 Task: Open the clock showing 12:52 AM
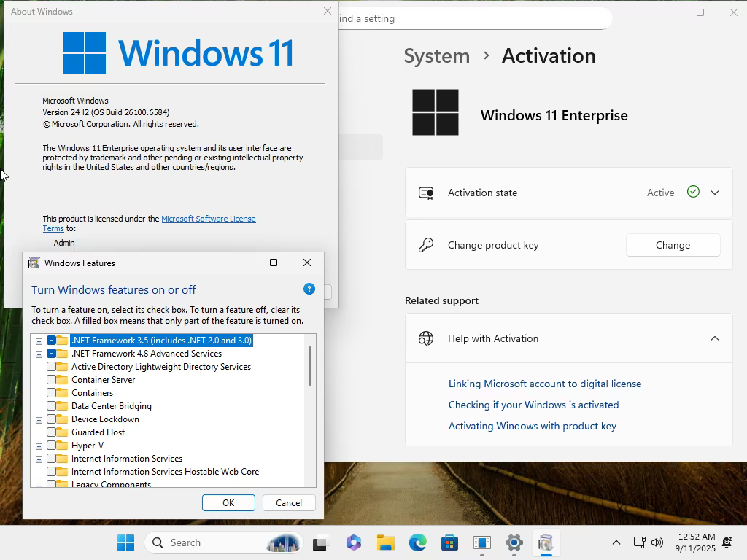[695, 542]
